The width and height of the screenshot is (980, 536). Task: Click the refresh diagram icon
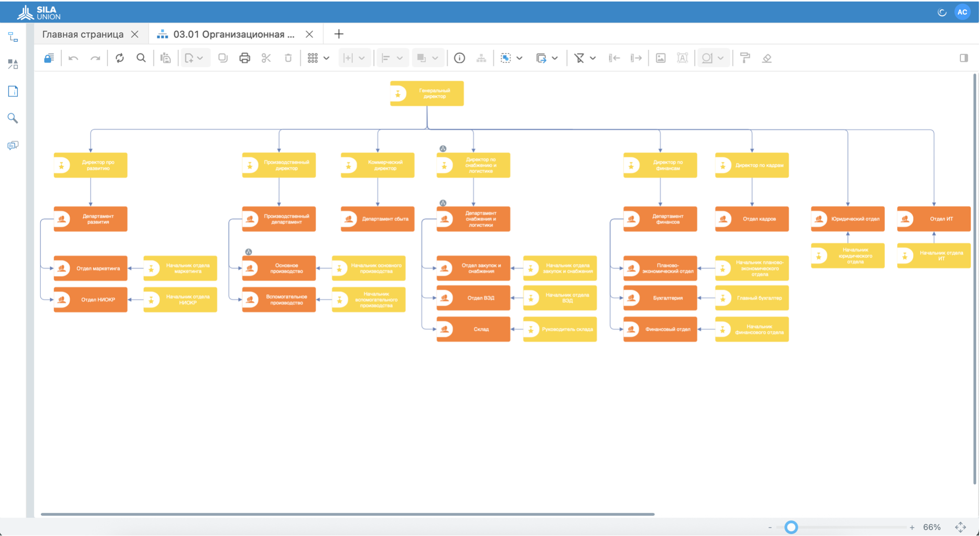click(x=119, y=58)
